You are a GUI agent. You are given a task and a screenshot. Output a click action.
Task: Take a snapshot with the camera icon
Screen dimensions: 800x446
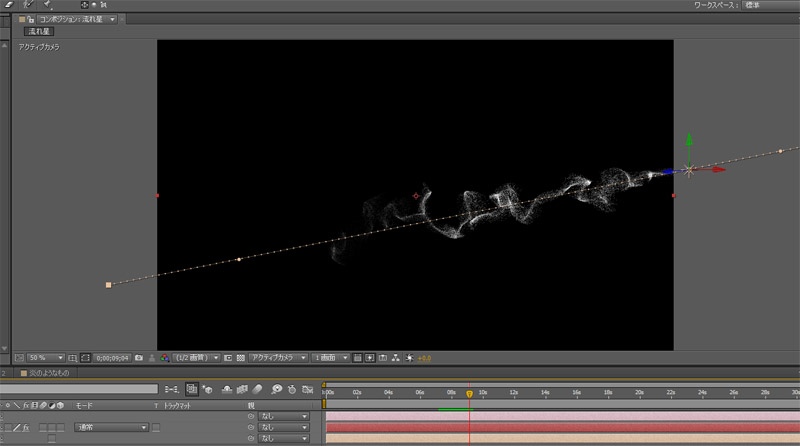(x=137, y=357)
